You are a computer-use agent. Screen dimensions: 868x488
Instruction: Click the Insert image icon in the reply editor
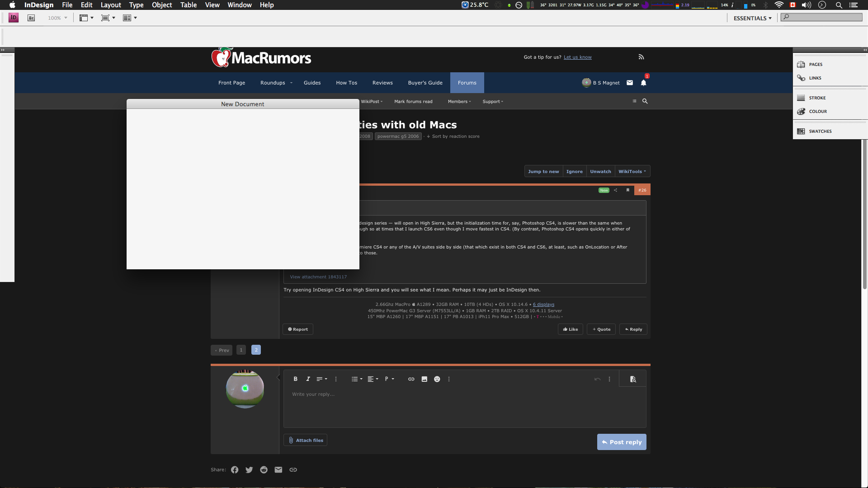point(424,379)
